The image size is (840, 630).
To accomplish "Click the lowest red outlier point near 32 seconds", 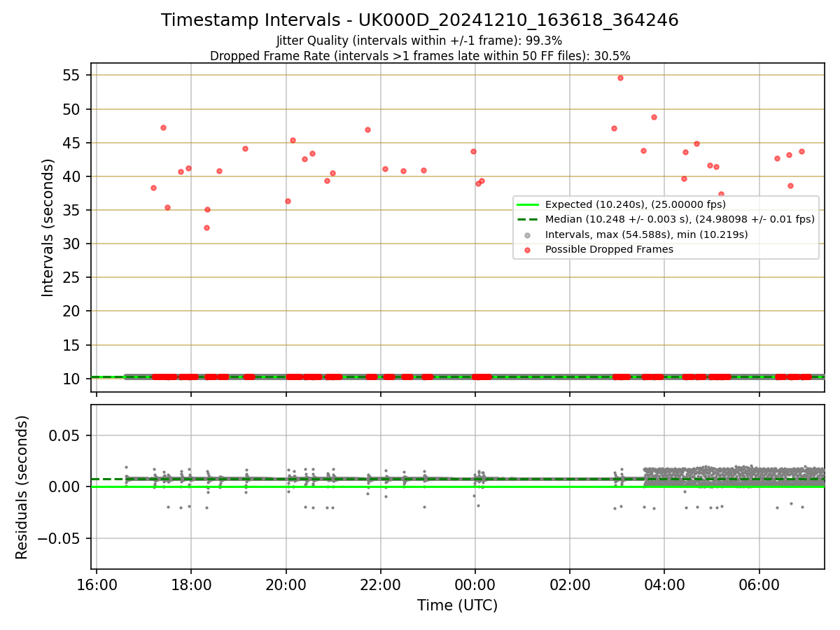I will pyautogui.click(x=206, y=227).
